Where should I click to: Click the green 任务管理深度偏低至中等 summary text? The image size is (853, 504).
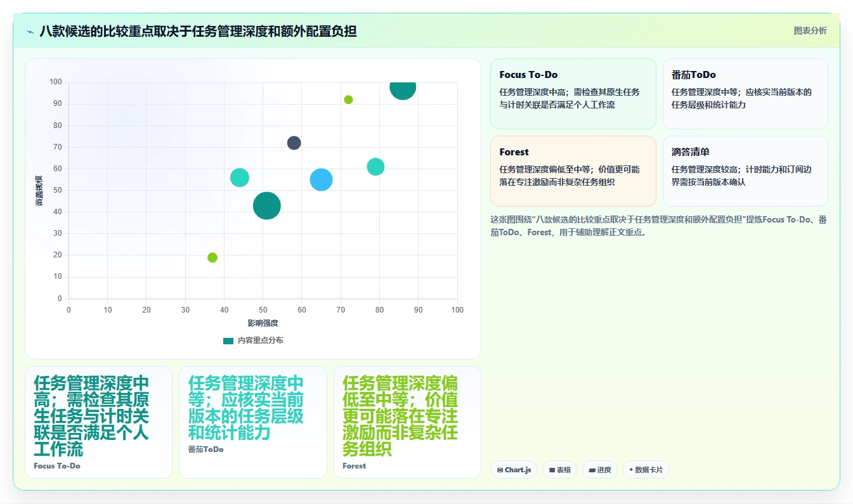(x=400, y=416)
